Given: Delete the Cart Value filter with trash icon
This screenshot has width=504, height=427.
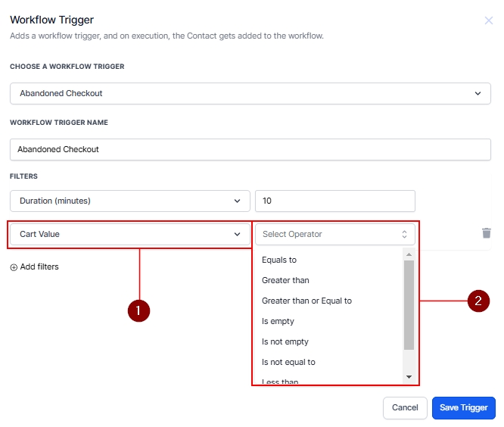Looking at the screenshot, I should point(486,234).
